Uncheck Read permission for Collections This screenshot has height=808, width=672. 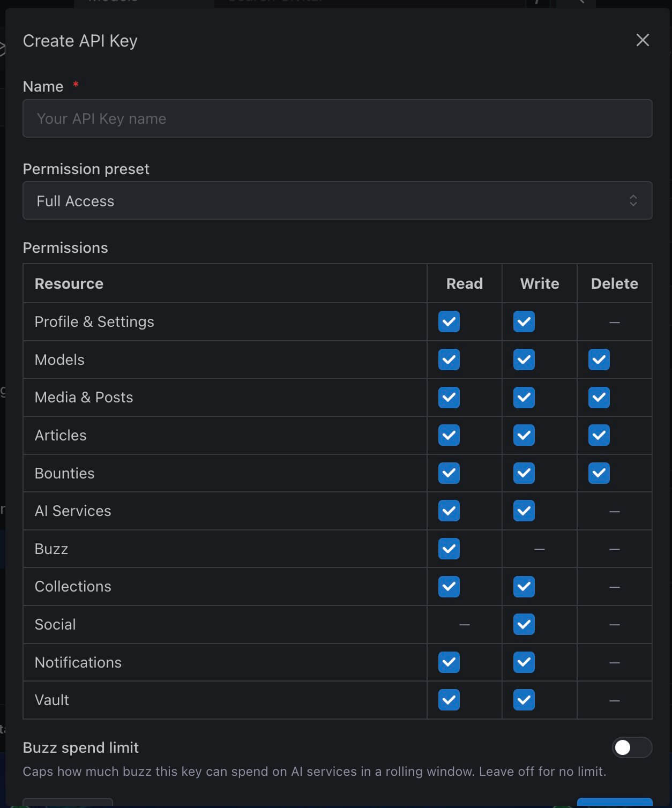(x=449, y=586)
